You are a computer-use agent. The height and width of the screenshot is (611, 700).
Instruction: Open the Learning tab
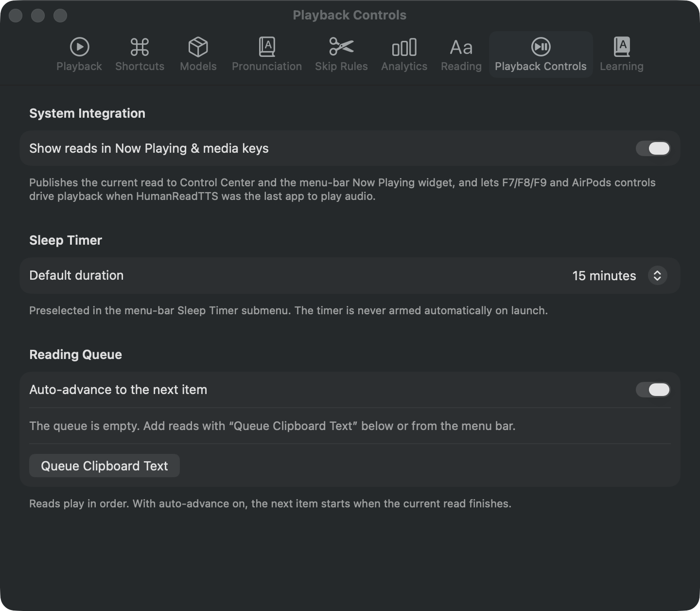pos(621,54)
